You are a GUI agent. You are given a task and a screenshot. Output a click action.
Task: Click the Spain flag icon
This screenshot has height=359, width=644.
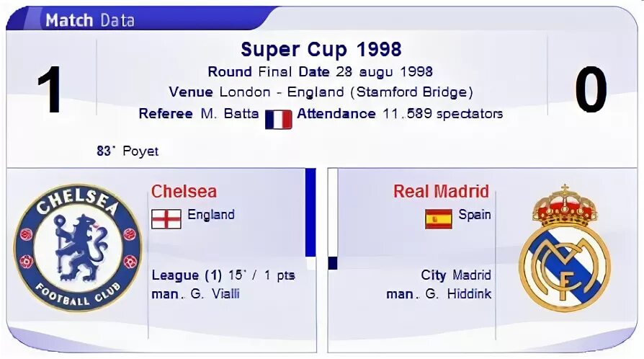[x=439, y=218]
